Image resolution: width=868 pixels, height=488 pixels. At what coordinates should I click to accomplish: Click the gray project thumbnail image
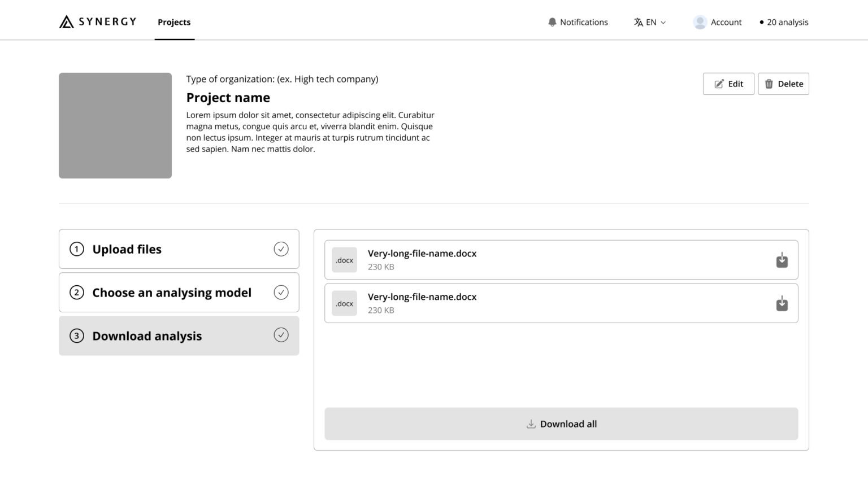(x=115, y=125)
